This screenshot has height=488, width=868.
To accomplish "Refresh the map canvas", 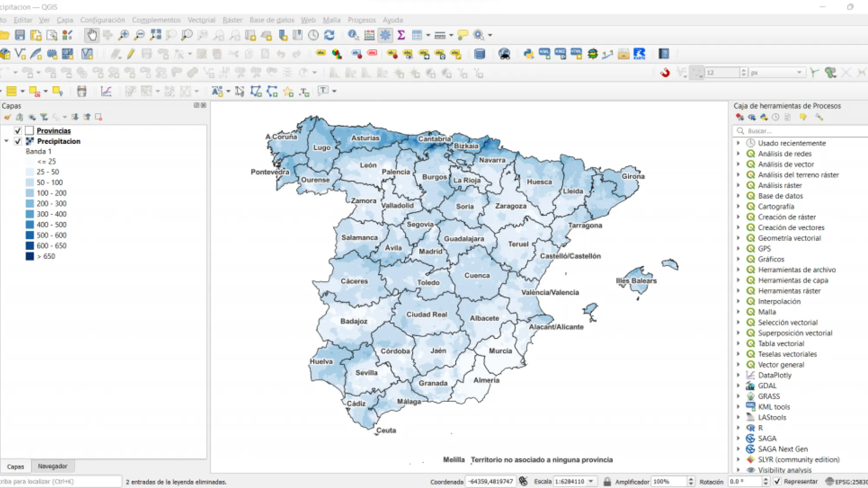I will pos(330,35).
